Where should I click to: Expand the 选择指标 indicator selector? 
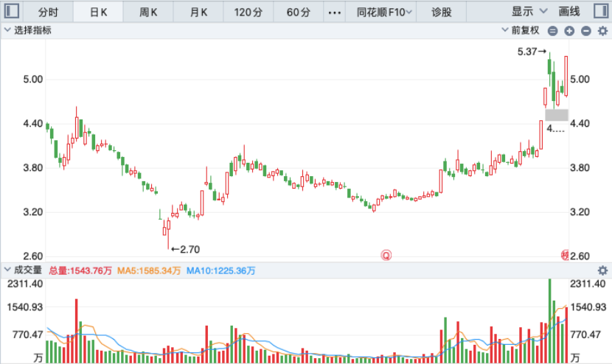(27, 30)
